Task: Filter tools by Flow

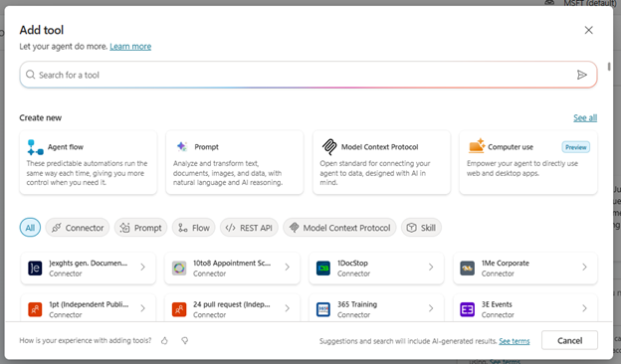Action: [x=193, y=228]
